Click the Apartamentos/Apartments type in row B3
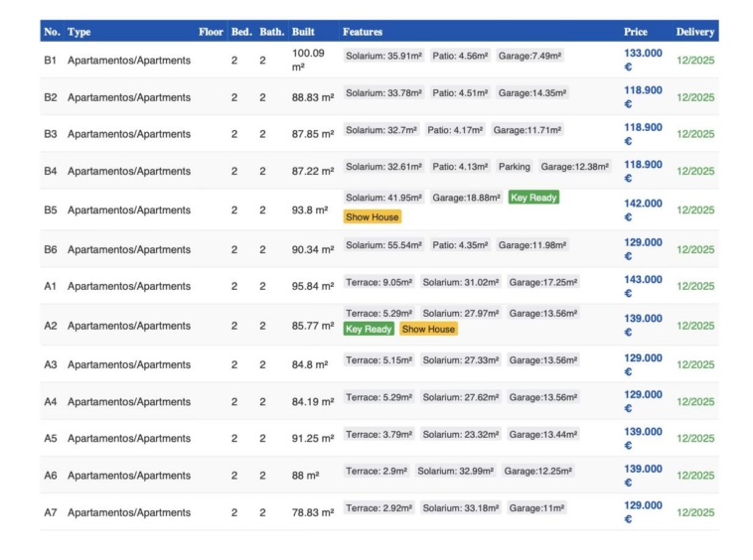The height and width of the screenshot is (560, 753). coord(129,134)
